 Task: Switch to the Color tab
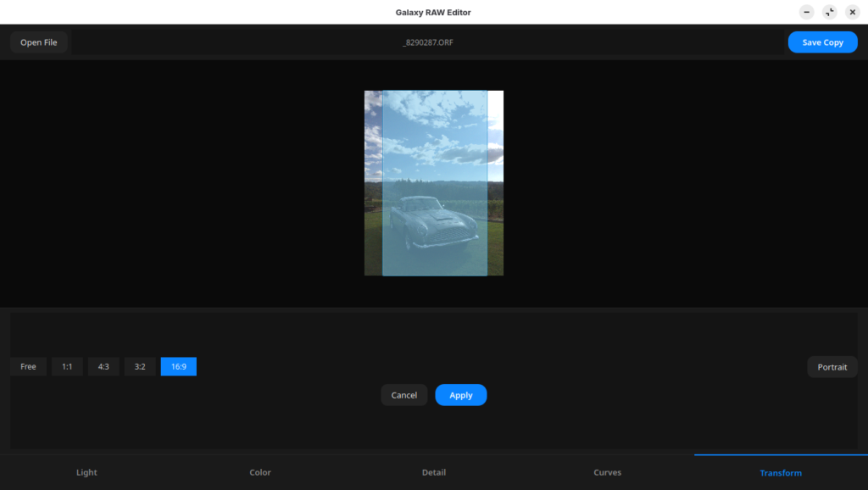pyautogui.click(x=260, y=472)
